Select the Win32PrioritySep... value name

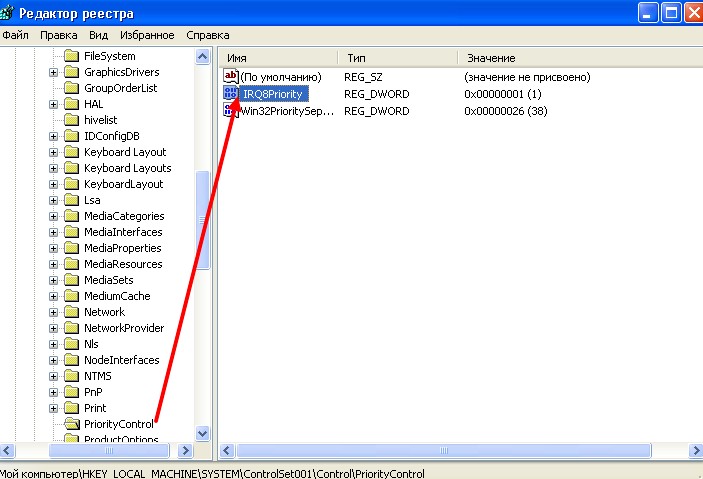coord(287,111)
